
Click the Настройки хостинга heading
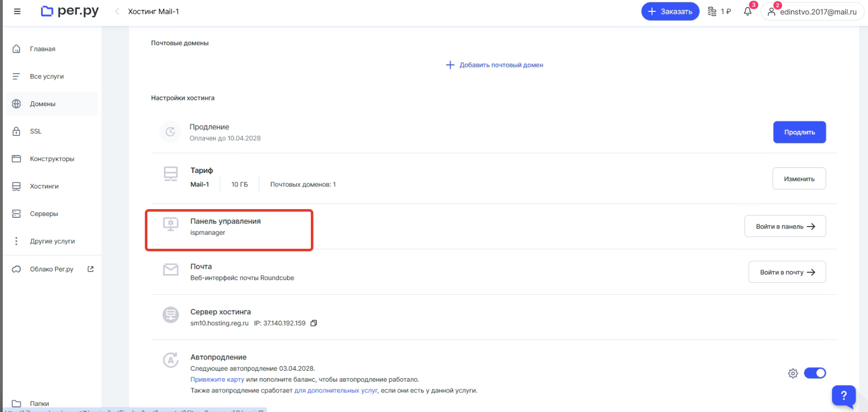point(182,98)
